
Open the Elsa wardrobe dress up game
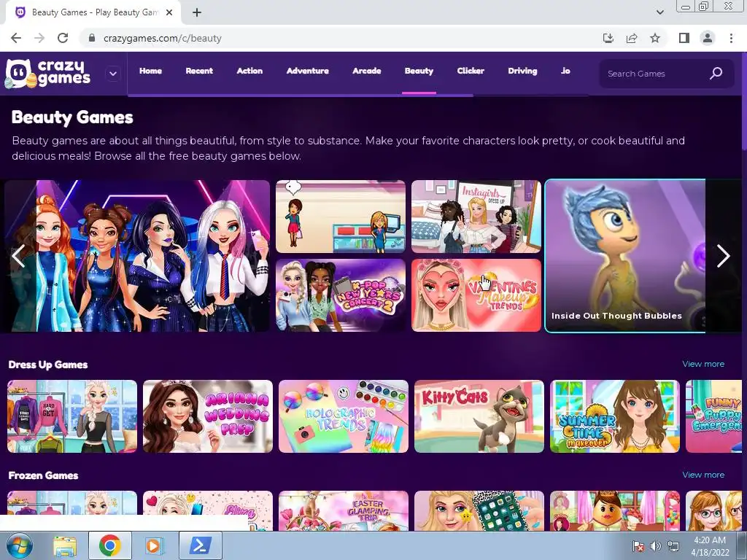pyautogui.click(x=72, y=416)
